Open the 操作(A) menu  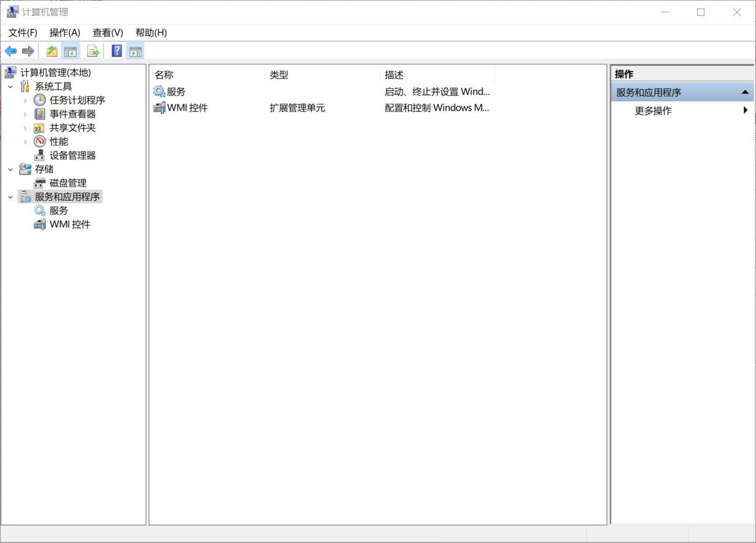tap(65, 33)
